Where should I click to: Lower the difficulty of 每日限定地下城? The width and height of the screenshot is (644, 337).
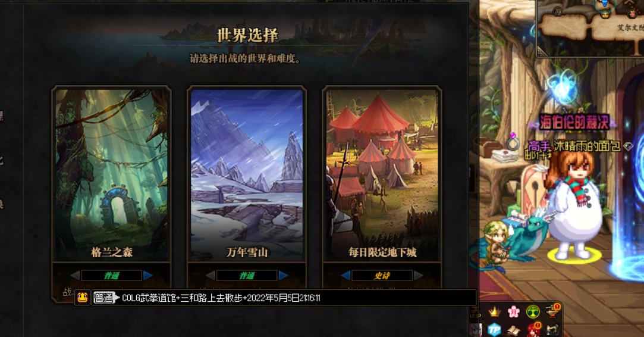[x=346, y=275]
